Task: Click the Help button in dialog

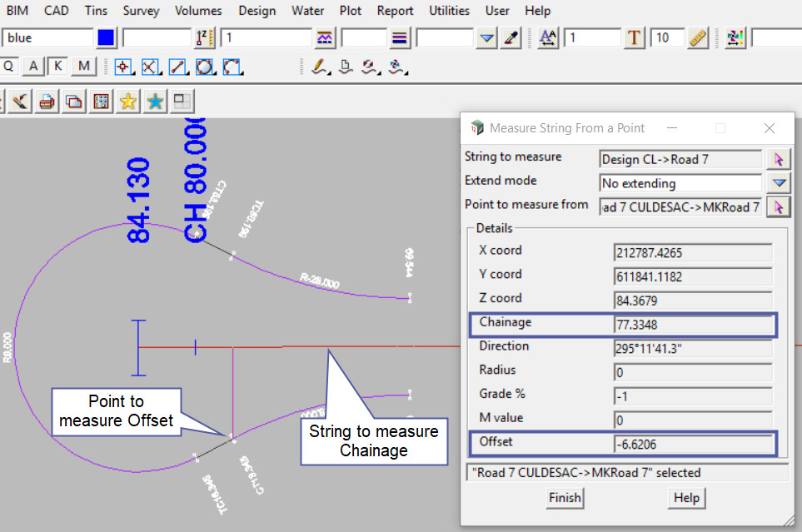Action: coord(685,498)
